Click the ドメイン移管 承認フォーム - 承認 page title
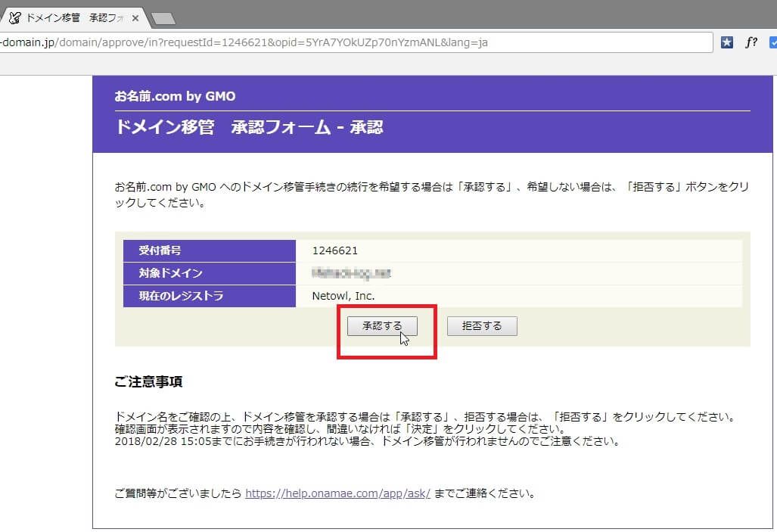Image resolution: width=777 pixels, height=532 pixels. pyautogui.click(x=249, y=127)
